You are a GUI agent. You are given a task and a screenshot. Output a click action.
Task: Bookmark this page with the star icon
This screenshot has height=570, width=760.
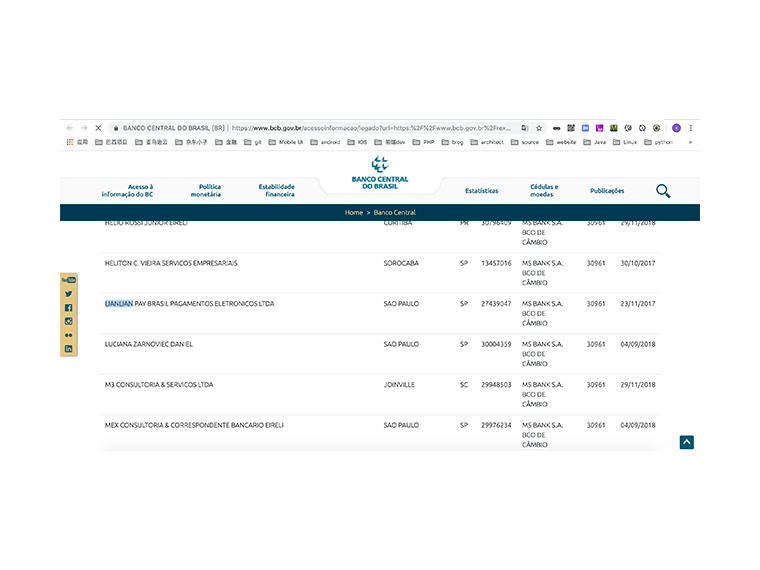click(539, 128)
